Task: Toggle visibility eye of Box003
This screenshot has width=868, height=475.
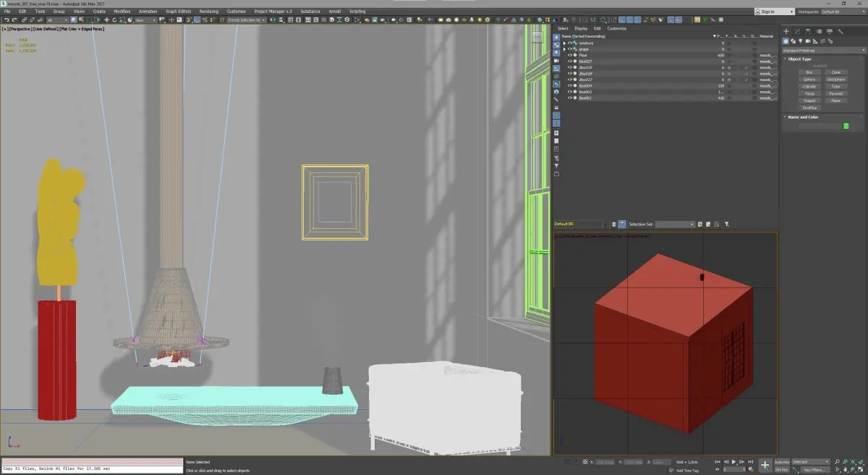Action: [570, 91]
